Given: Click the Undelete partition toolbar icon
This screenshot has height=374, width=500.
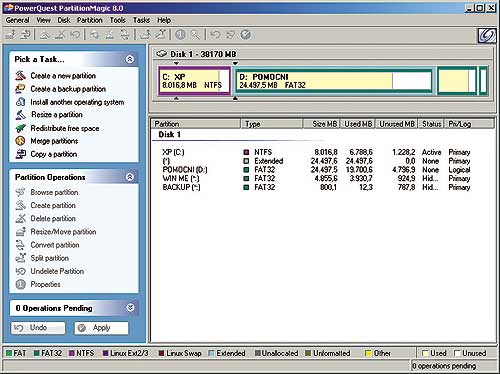Looking at the screenshot, I should click(75, 35).
